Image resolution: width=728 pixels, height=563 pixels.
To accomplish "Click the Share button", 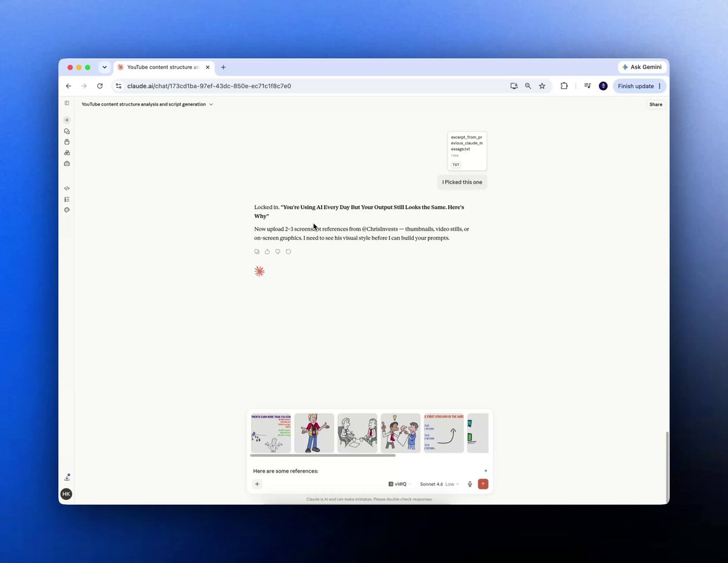I will click(x=656, y=104).
